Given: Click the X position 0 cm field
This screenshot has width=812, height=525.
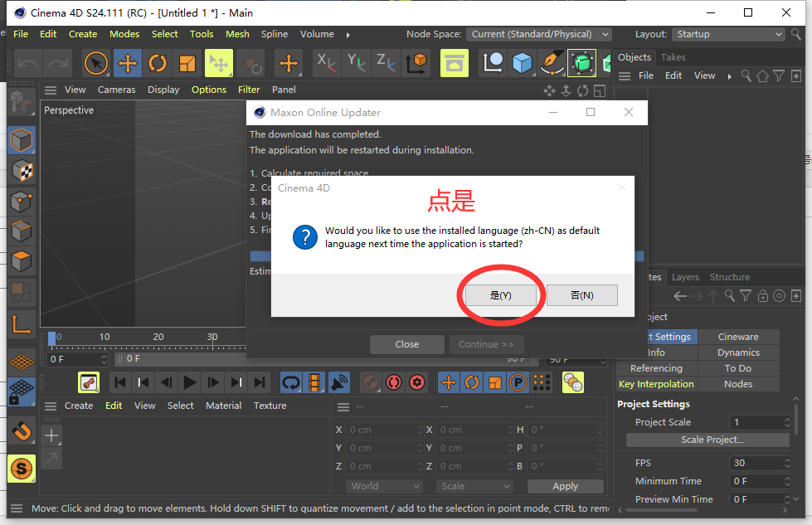Looking at the screenshot, I should 386,430.
